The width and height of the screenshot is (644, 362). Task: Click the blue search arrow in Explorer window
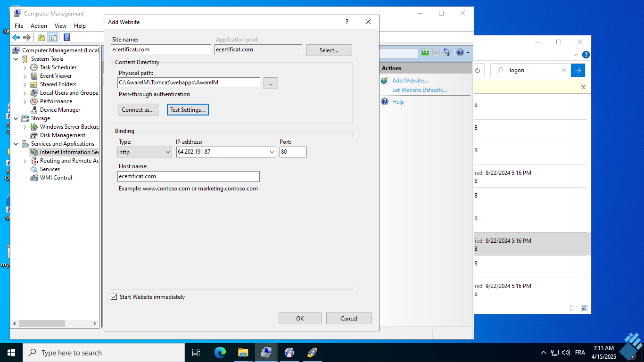click(x=578, y=70)
